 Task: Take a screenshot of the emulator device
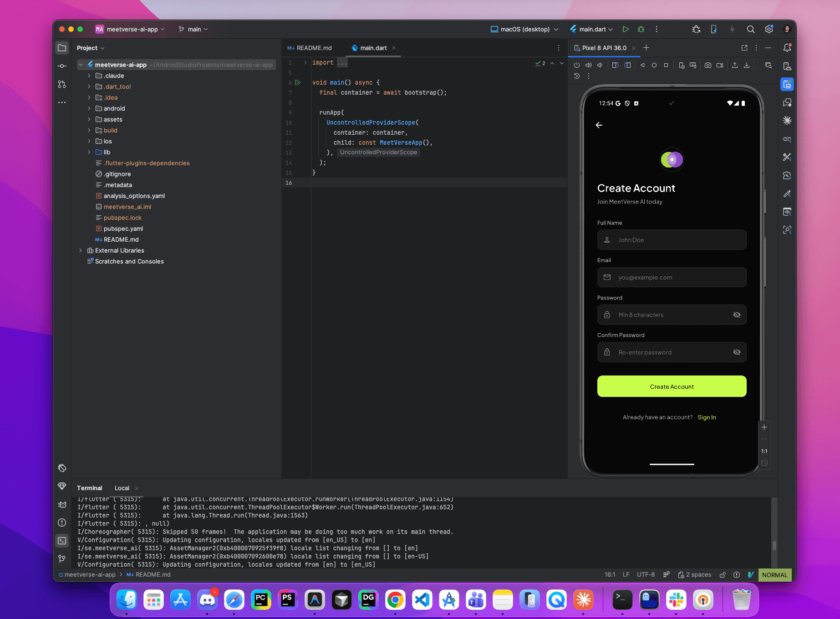click(x=708, y=65)
